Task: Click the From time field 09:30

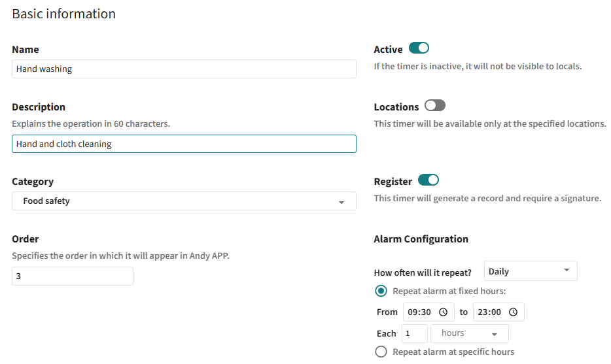Action: tap(428, 312)
